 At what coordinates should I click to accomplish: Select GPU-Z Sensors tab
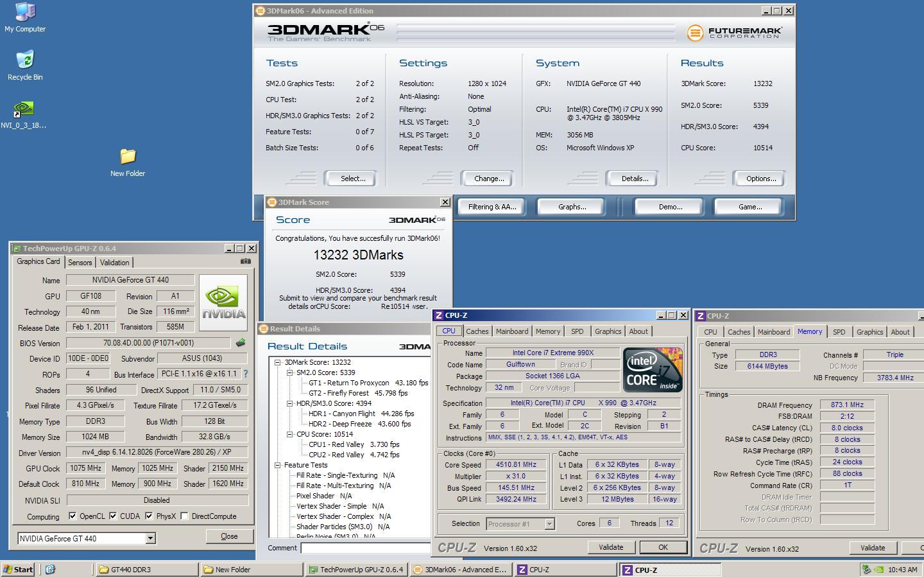[80, 262]
